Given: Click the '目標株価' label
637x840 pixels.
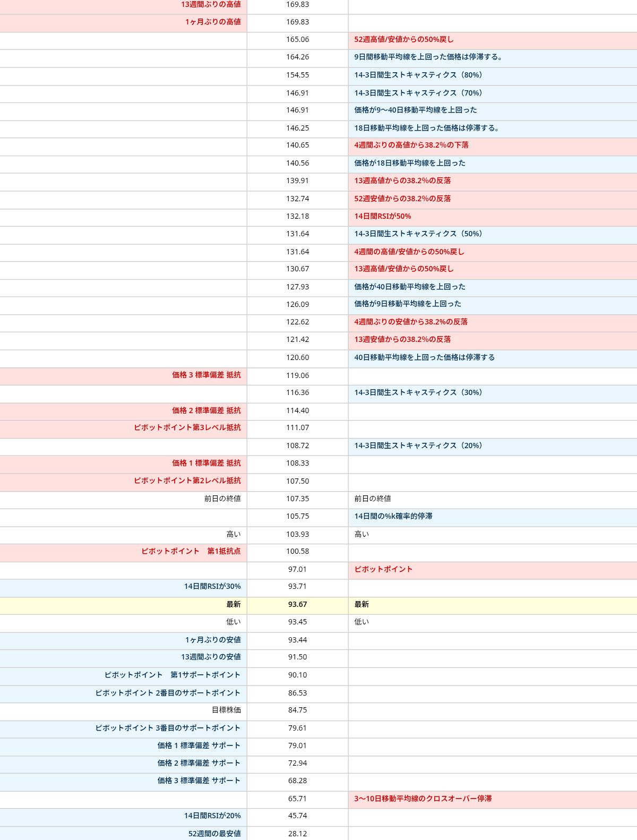Looking at the screenshot, I should point(226,710).
